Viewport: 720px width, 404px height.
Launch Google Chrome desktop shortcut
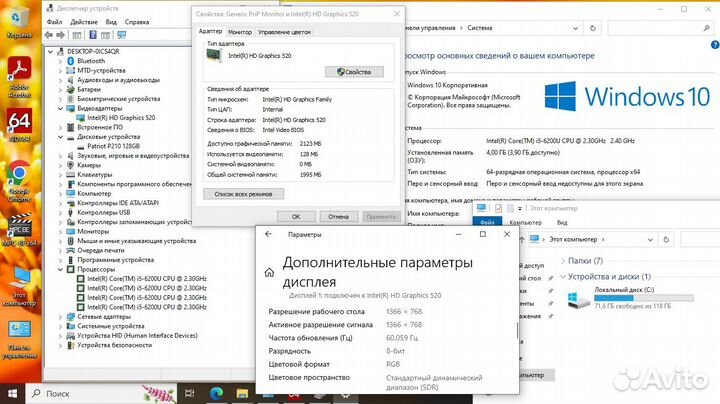click(x=19, y=181)
